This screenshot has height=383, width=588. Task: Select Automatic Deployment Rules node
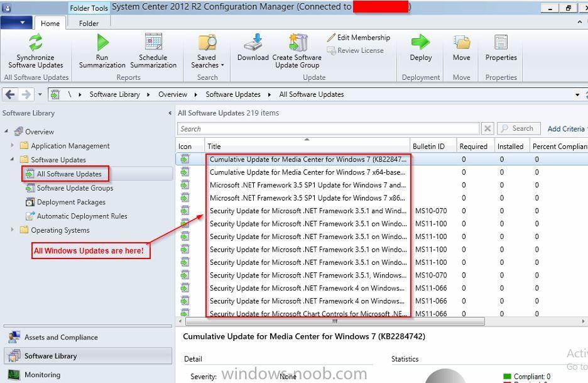pos(82,216)
